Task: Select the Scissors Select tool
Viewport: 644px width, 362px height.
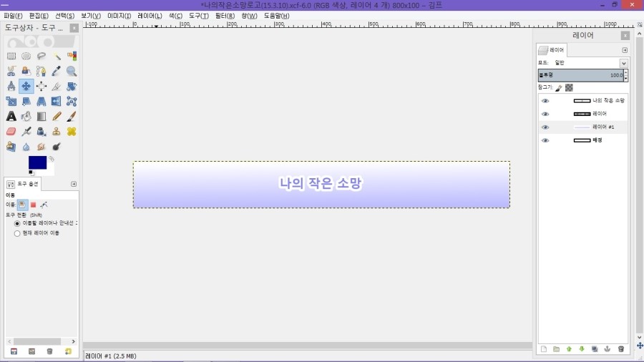Action: 11,71
